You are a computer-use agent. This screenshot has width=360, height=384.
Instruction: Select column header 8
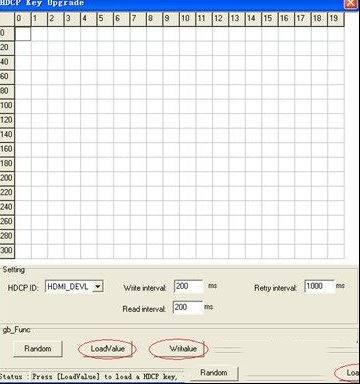click(155, 19)
